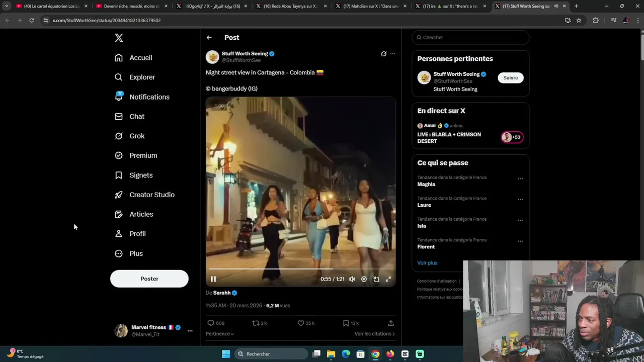644x362 pixels.
Task: Click taskbar Rechercher search box
Action: tap(272, 354)
